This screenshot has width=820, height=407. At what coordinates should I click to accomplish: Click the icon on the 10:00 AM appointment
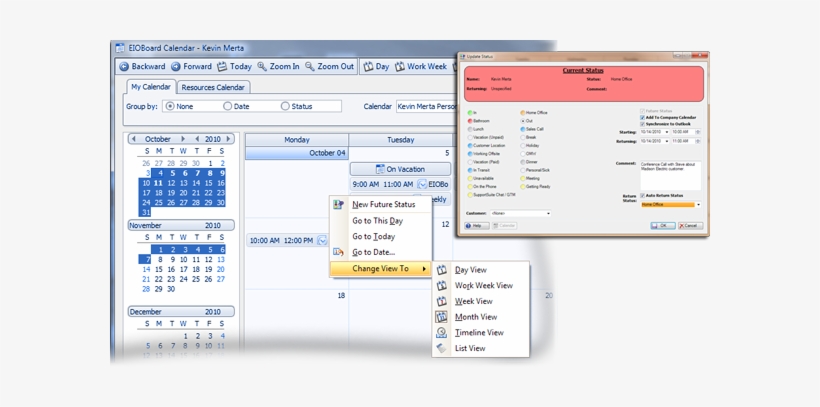[x=322, y=241]
